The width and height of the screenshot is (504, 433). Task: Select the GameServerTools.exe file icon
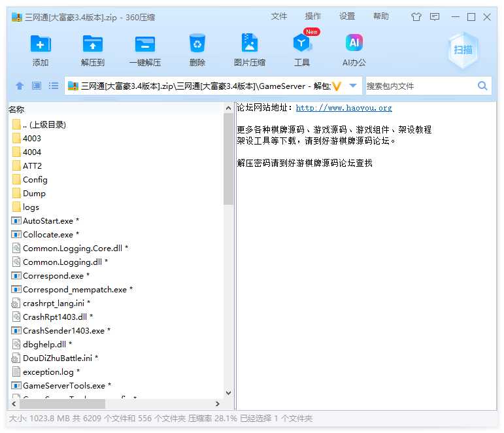16,385
